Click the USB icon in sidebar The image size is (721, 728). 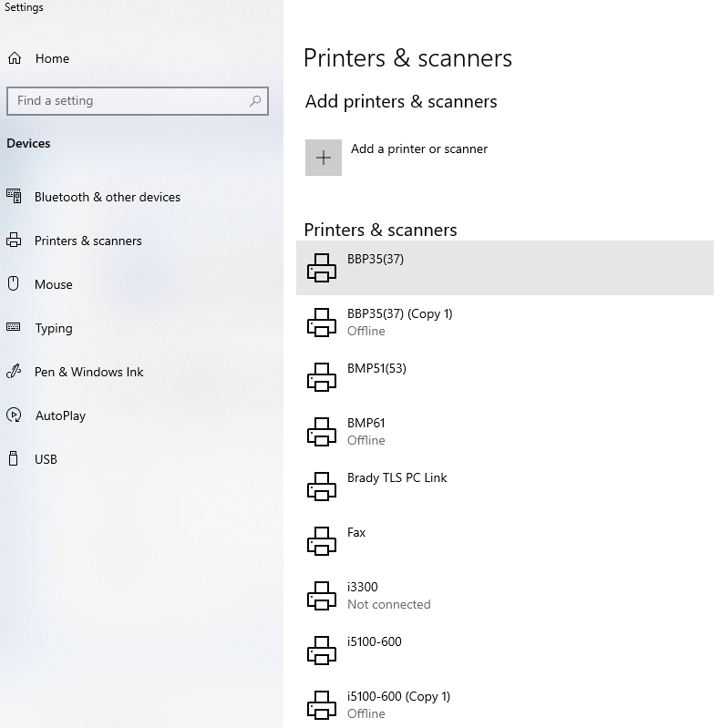click(14, 458)
